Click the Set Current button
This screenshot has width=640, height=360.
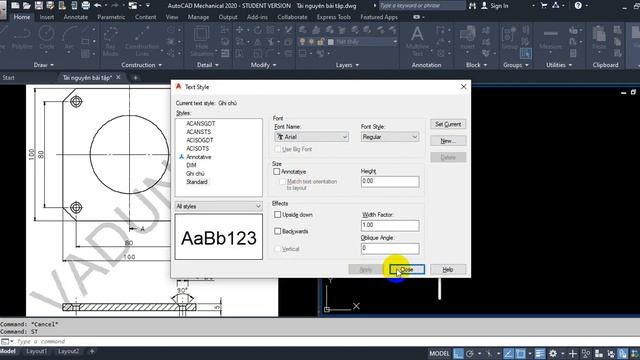(448, 124)
